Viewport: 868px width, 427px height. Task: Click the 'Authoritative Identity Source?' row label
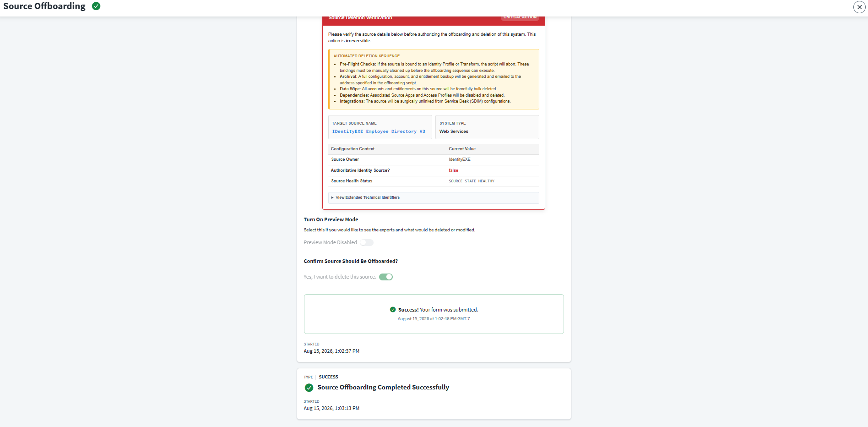tap(360, 170)
